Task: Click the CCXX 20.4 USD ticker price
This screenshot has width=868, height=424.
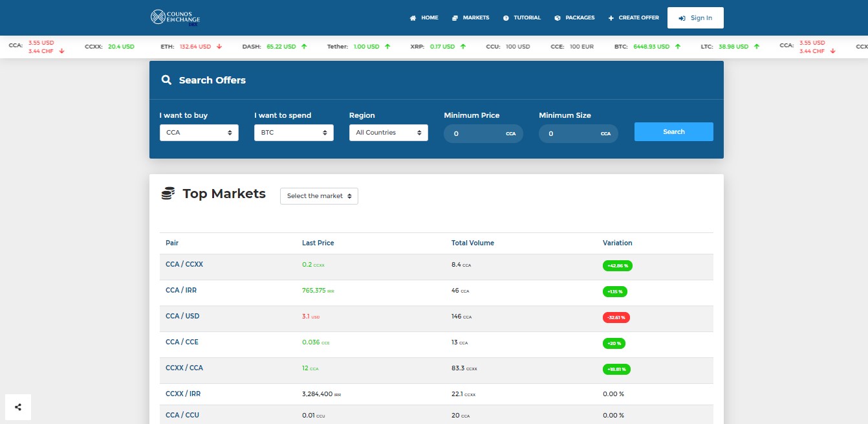Action: 121,47
